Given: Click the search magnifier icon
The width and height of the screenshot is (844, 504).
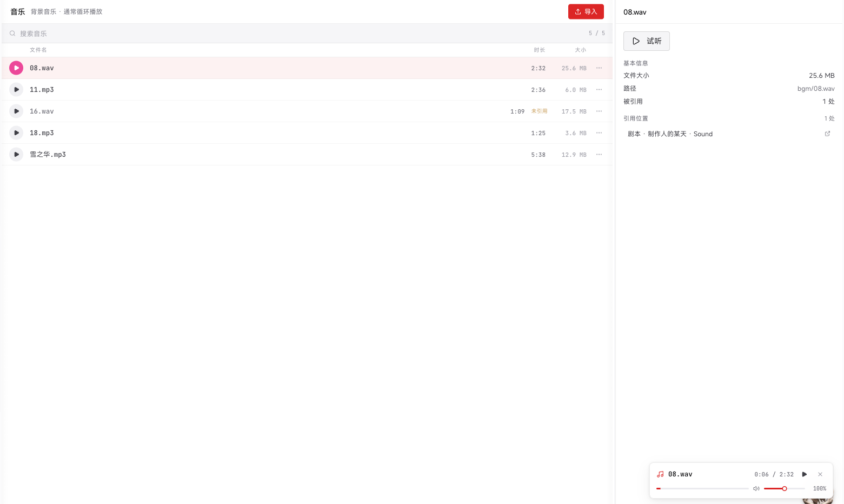Looking at the screenshot, I should 12,34.
